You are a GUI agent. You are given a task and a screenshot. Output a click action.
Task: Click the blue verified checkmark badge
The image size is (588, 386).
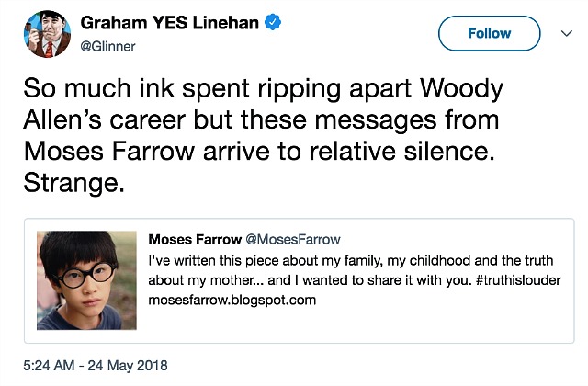[273, 22]
